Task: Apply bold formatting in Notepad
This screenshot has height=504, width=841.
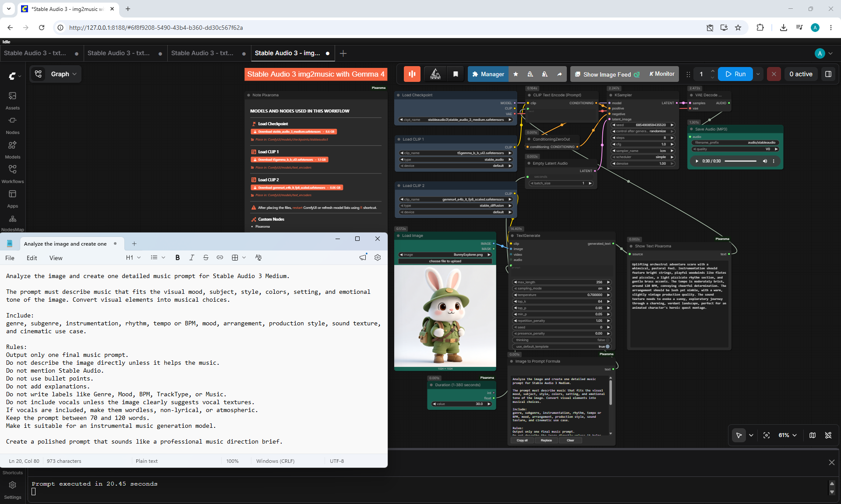Action: pos(177,257)
